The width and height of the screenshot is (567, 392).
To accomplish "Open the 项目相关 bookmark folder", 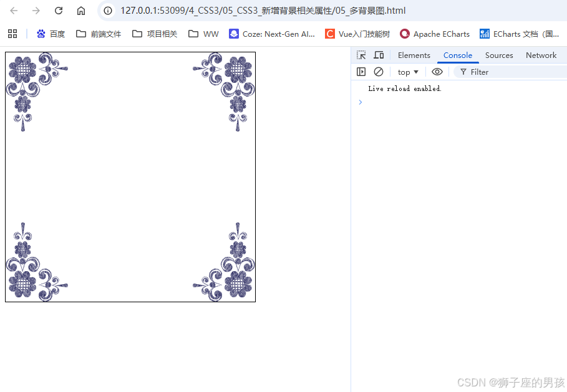I will coord(155,34).
